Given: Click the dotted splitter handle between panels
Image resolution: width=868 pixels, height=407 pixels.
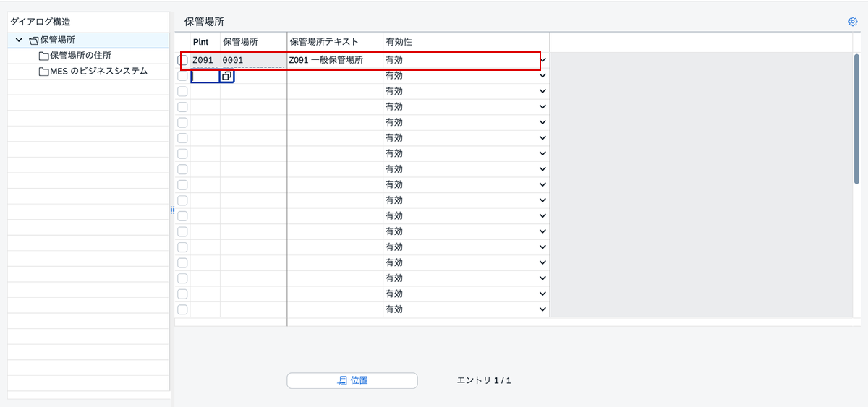Looking at the screenshot, I should tap(172, 210).
